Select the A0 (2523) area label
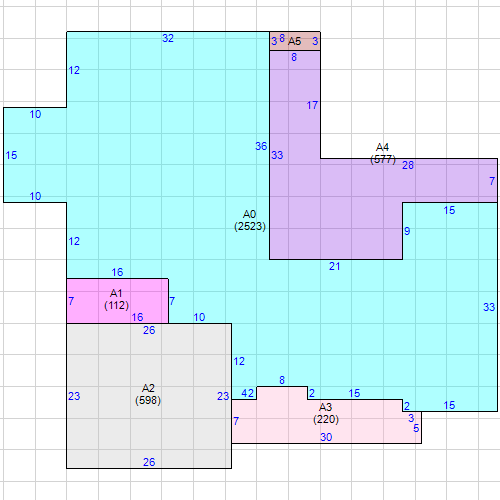 tap(250, 220)
